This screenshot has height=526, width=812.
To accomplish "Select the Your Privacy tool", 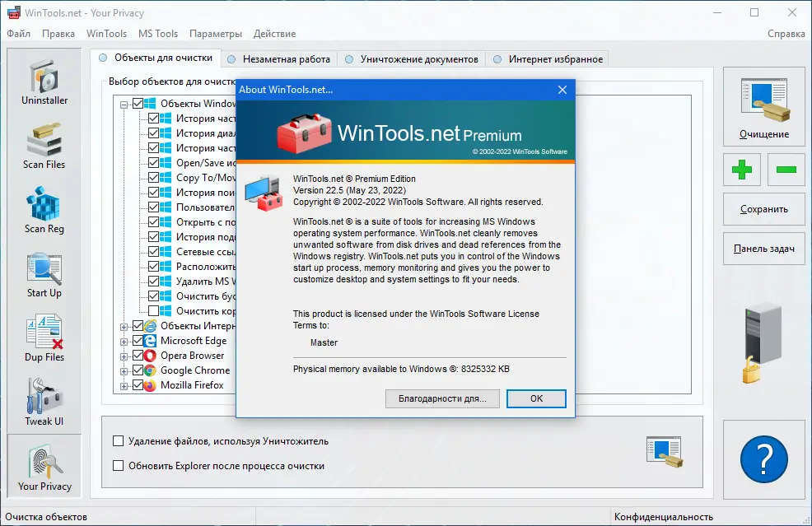I will point(44,467).
